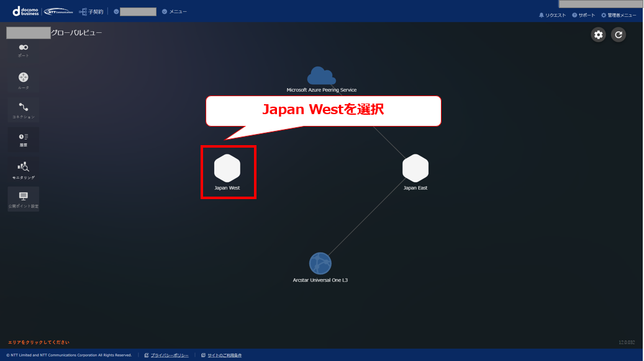This screenshot has height=361, width=644.
Task: Open 子契約 (sub-contract) in the header
Action: [91, 12]
